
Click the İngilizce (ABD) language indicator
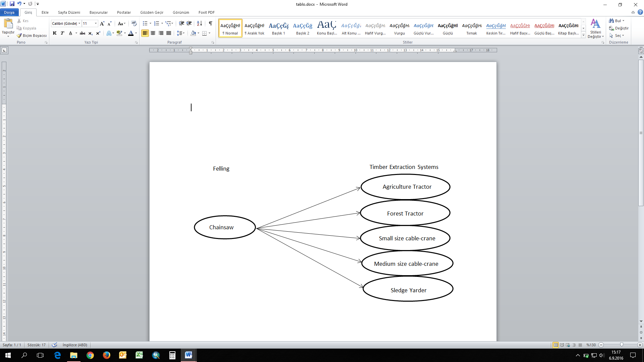(x=75, y=345)
